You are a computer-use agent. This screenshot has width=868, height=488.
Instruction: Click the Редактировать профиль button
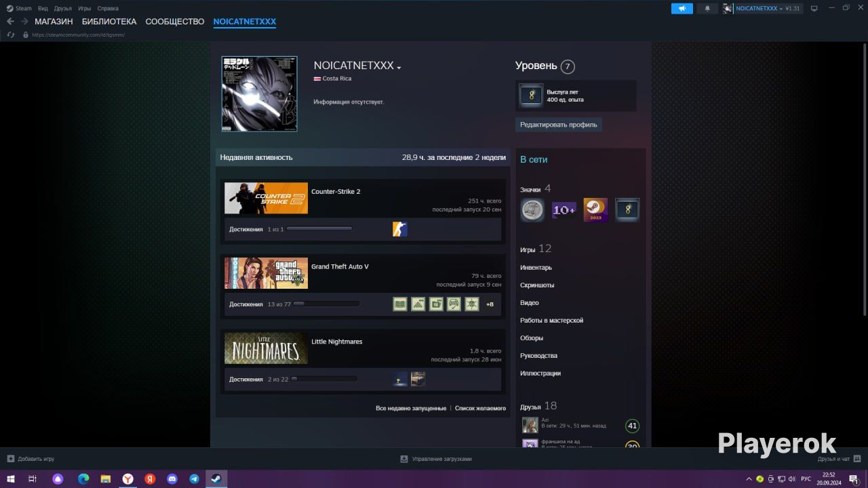click(559, 125)
